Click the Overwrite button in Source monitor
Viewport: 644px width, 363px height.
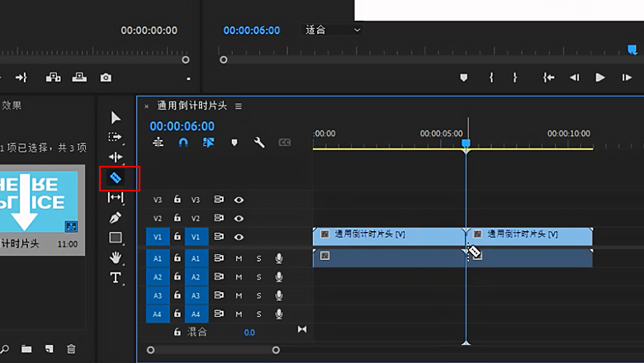[79, 77]
